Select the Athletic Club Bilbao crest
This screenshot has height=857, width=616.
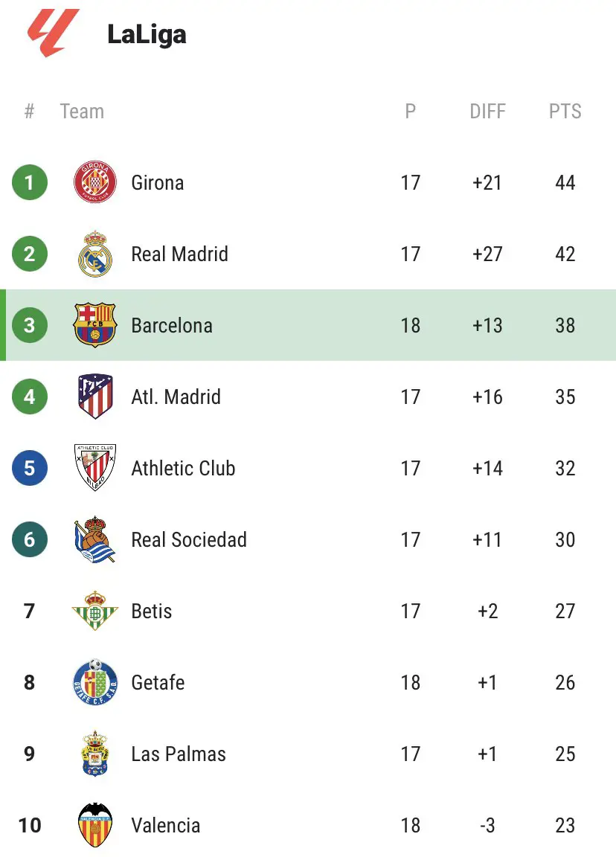95,468
